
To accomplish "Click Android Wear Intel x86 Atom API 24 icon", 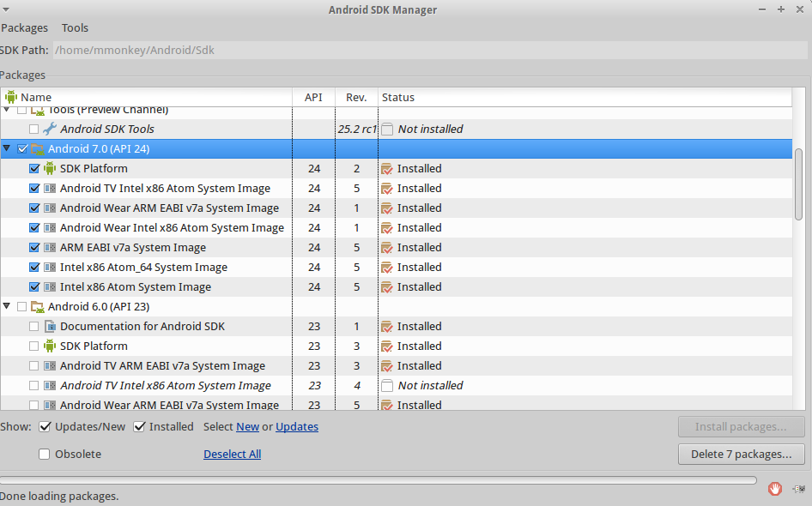I will [50, 227].
